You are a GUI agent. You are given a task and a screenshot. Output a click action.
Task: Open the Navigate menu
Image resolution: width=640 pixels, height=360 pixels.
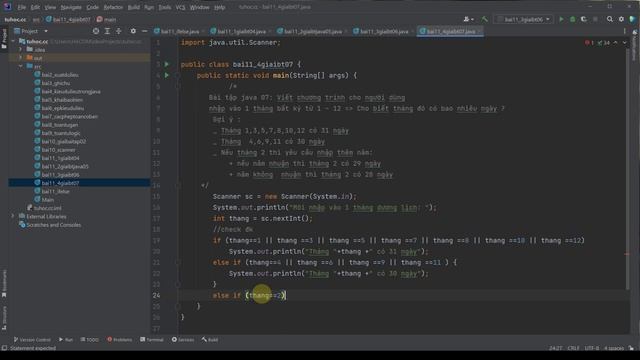point(71,7)
